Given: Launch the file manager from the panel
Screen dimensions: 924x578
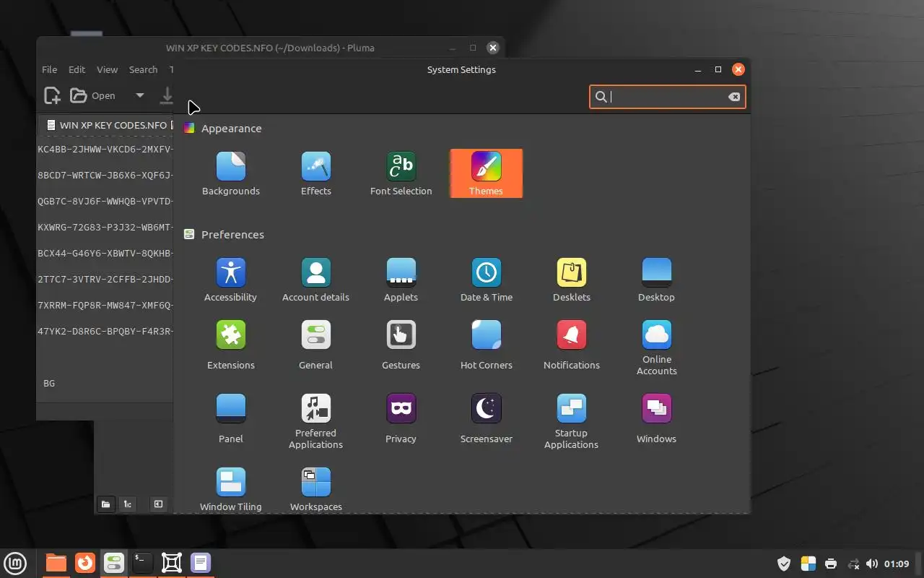Looking at the screenshot, I should (56, 563).
